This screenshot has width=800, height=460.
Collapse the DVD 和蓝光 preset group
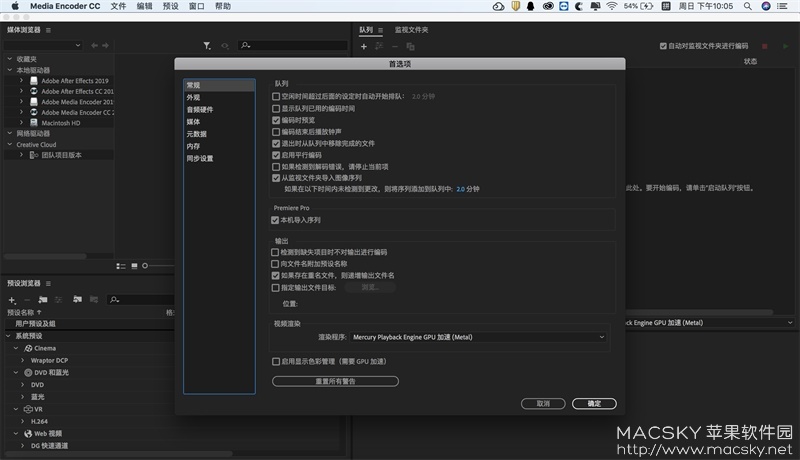click(x=16, y=373)
